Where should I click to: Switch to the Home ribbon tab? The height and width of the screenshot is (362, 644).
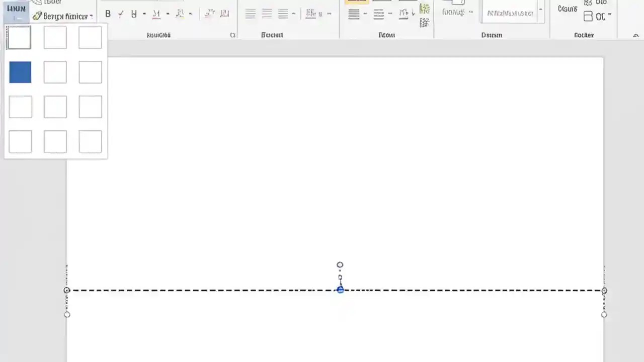(16, 9)
